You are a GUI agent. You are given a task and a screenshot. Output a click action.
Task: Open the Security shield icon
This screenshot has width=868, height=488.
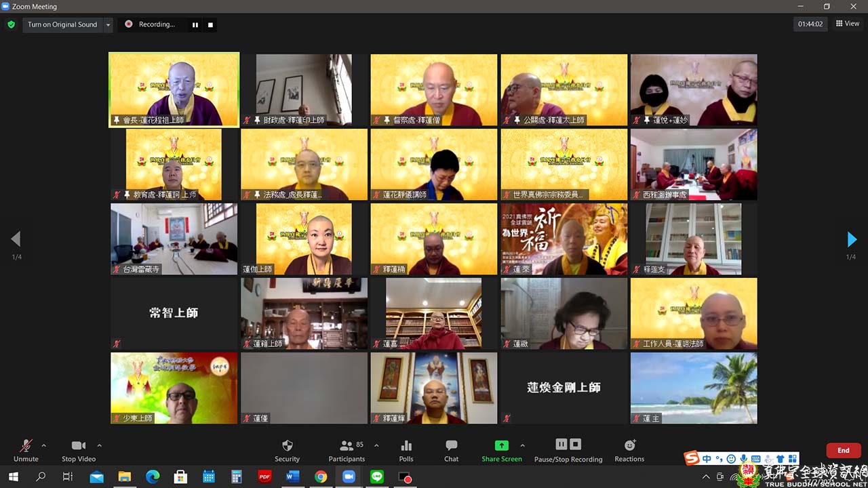coord(287,446)
